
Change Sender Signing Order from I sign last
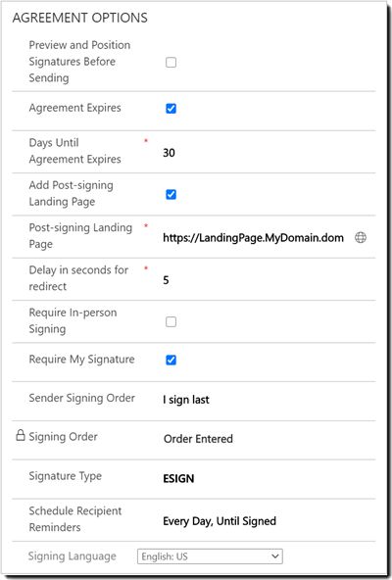point(186,400)
